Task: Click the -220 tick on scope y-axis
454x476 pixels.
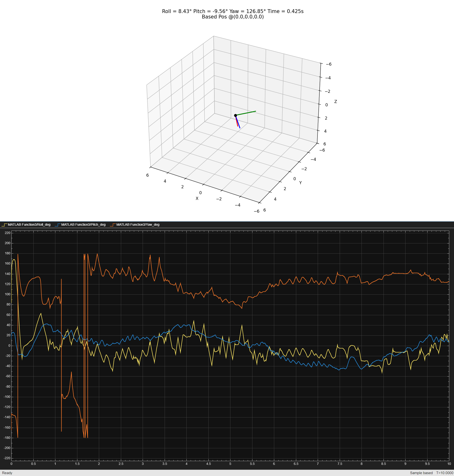Action: coord(7,458)
